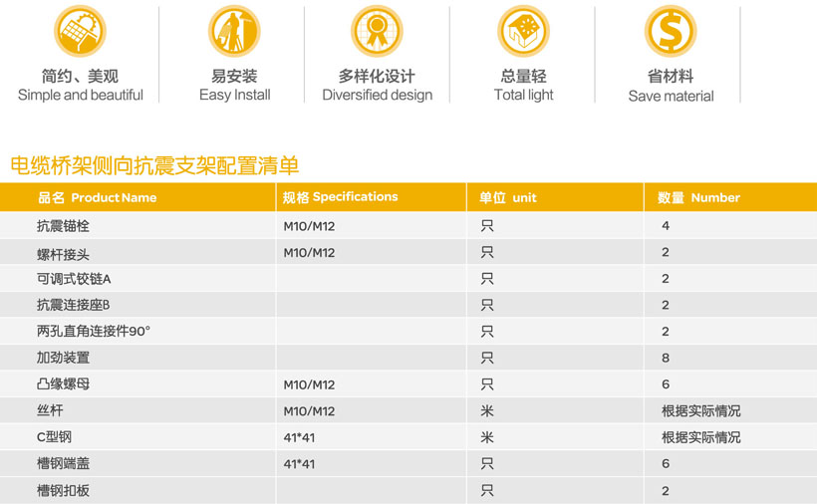Select the 'Easy Install' label text

point(234,96)
